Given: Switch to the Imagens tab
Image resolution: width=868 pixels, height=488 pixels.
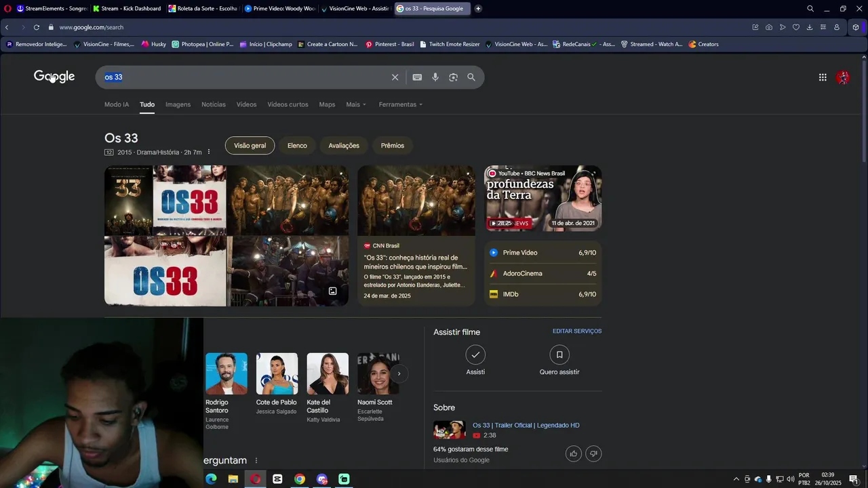Looking at the screenshot, I should click(178, 104).
